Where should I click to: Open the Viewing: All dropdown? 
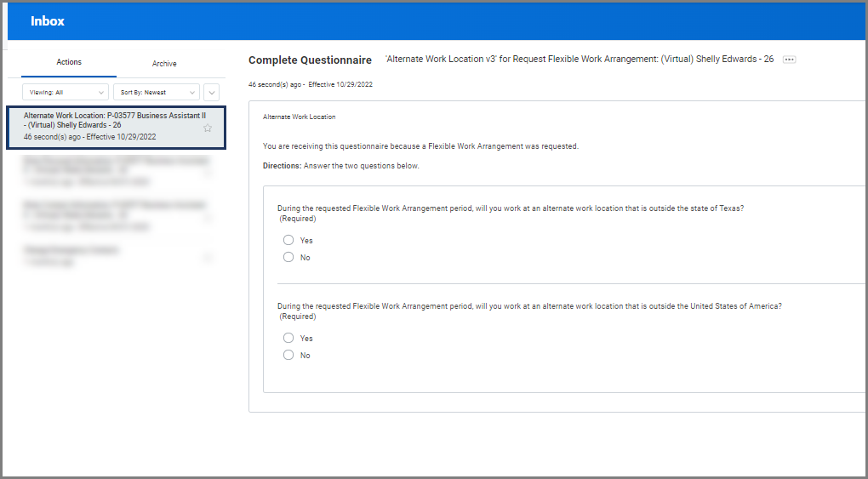tap(66, 92)
